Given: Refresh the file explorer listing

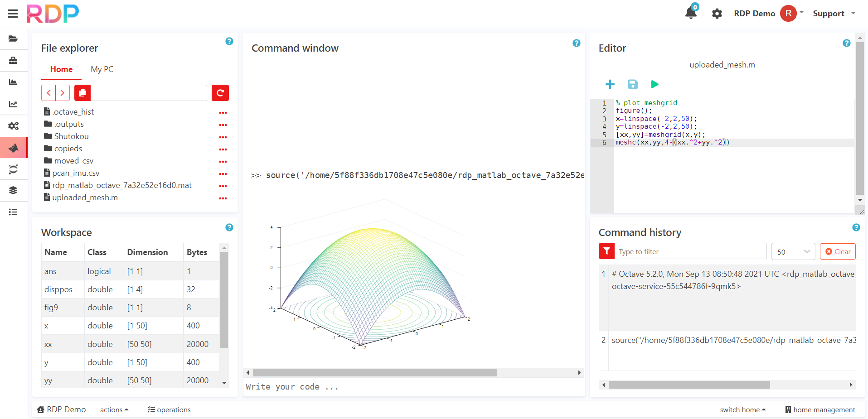Looking at the screenshot, I should [220, 93].
